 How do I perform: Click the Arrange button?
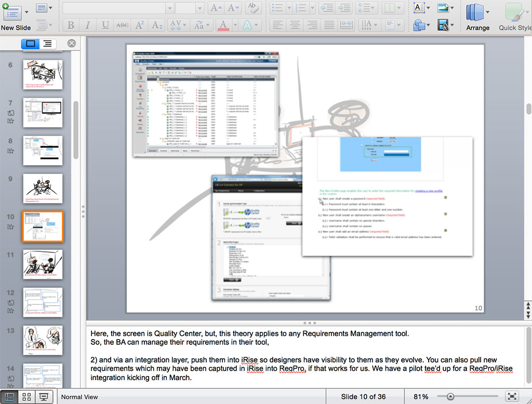click(x=478, y=17)
